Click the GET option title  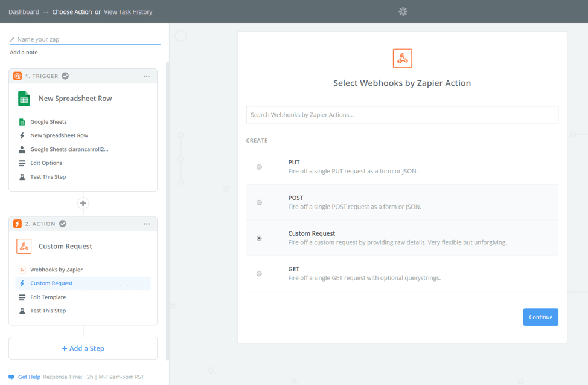293,269
